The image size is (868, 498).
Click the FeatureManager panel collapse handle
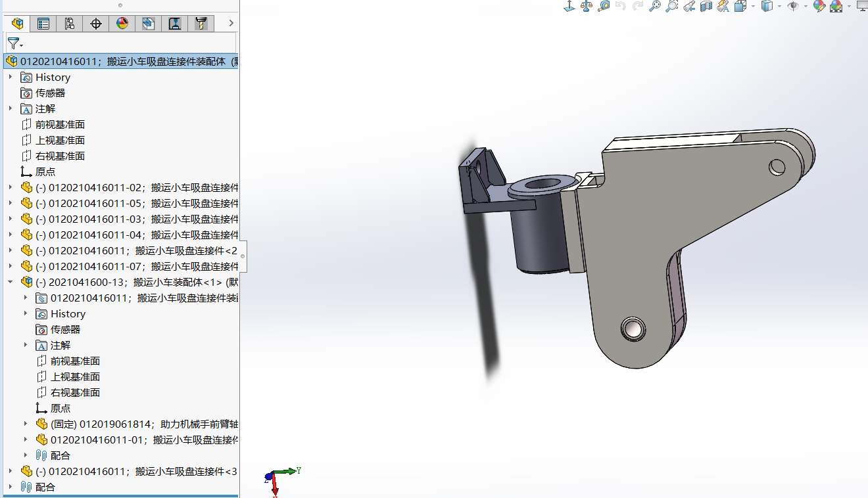(243, 256)
